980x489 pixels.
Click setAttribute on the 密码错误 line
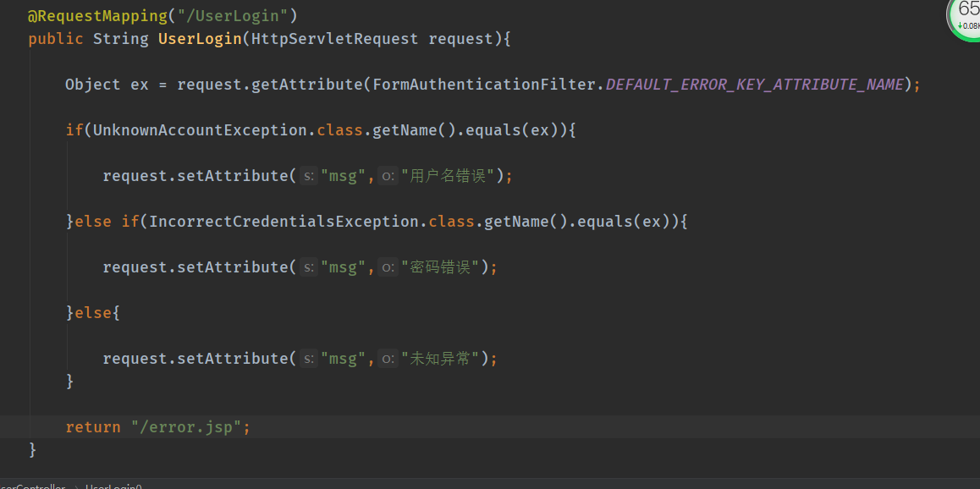click(233, 267)
